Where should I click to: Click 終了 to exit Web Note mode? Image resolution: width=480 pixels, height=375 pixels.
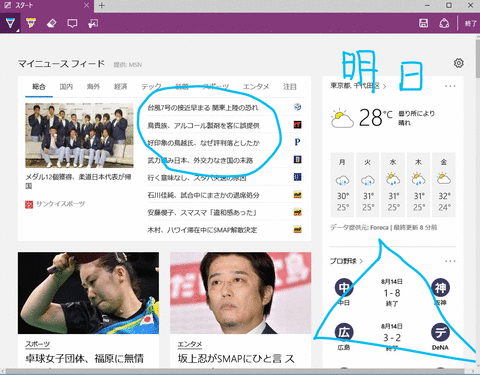pyautogui.click(x=470, y=24)
